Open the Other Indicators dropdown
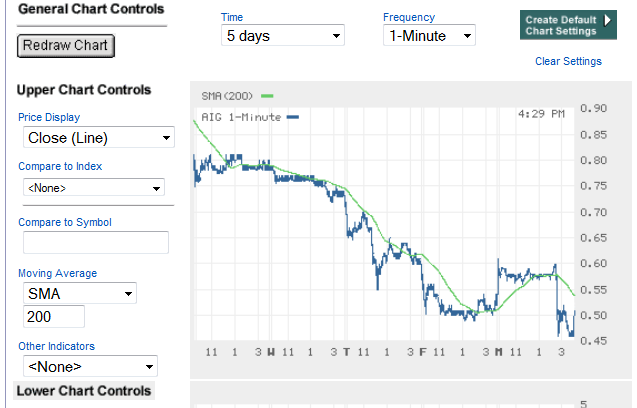637x408 pixels. coord(89,367)
